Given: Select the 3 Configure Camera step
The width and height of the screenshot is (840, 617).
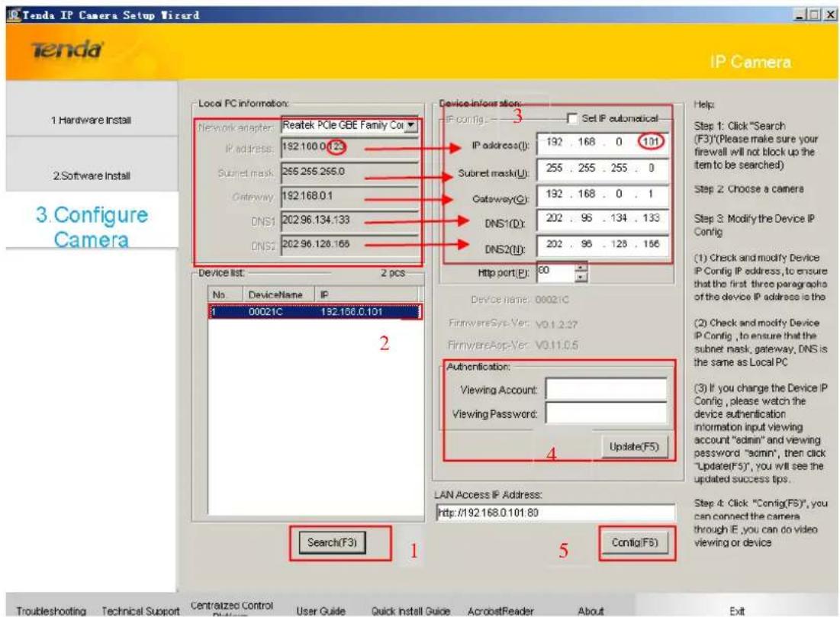Looking at the screenshot, I should (91, 227).
